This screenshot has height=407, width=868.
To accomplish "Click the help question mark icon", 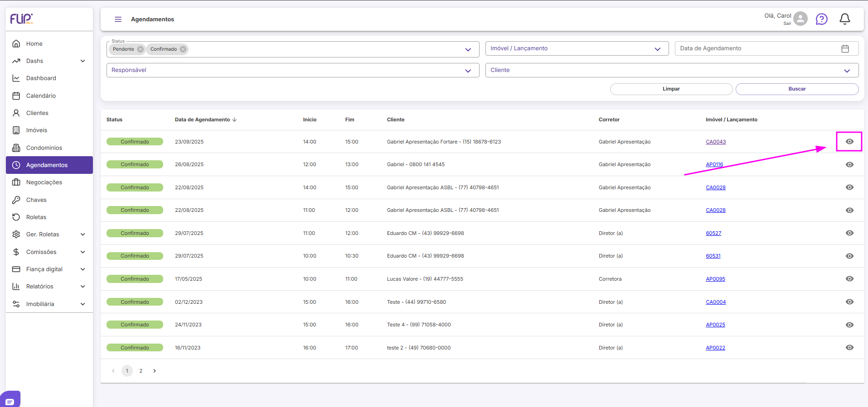I will [821, 19].
